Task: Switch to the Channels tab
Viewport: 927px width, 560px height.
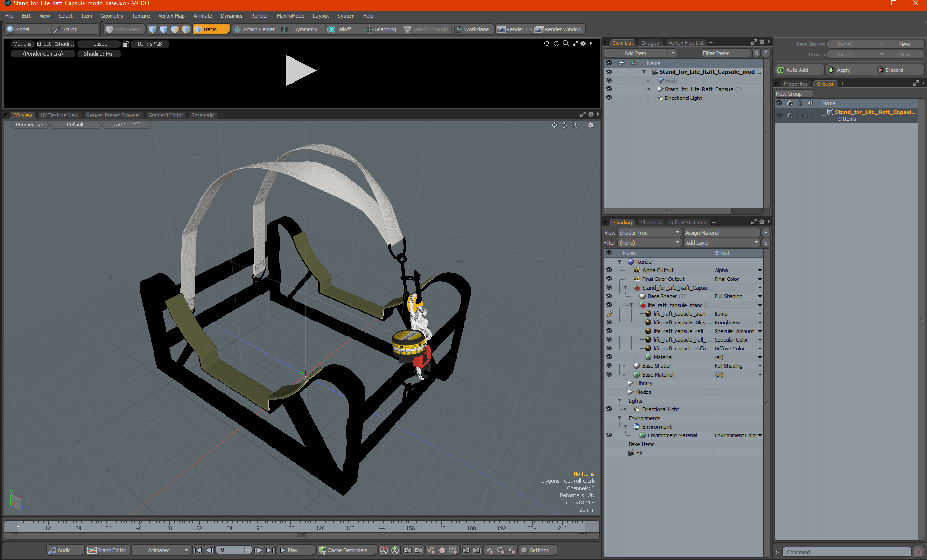Action: [650, 223]
